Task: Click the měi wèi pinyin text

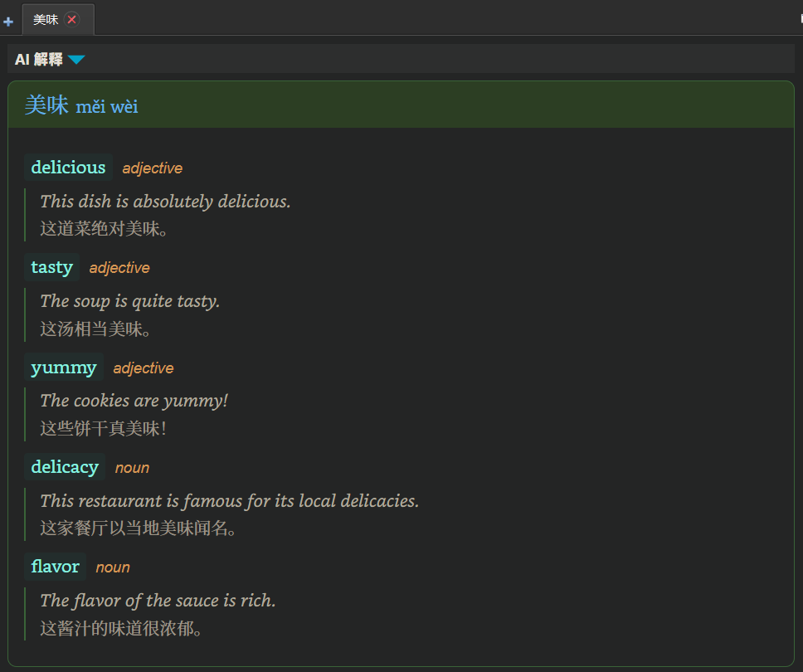Action: [x=107, y=106]
